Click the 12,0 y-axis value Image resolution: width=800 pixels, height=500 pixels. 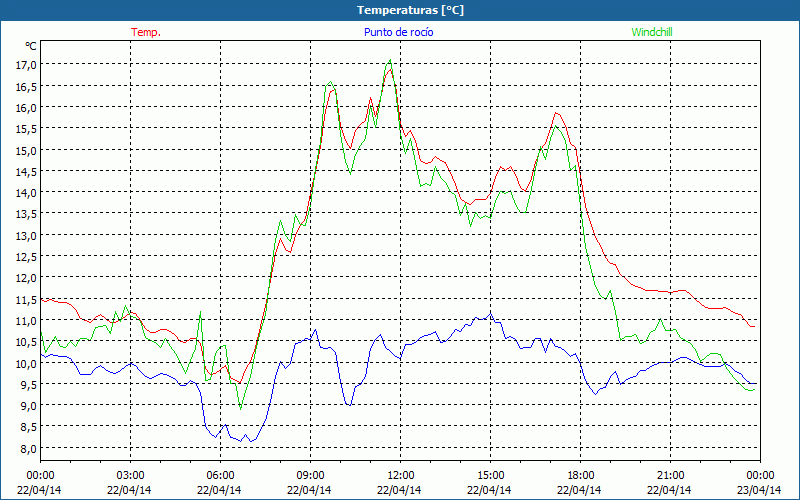pyautogui.click(x=28, y=278)
